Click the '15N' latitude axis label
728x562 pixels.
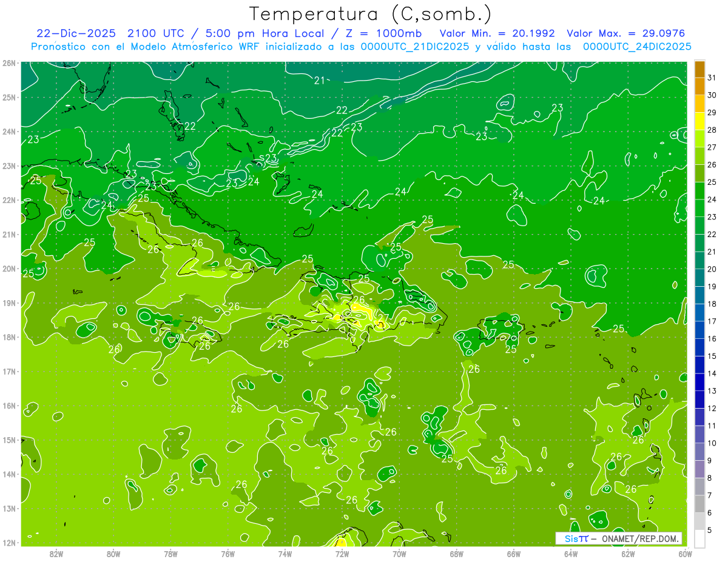pos(10,440)
